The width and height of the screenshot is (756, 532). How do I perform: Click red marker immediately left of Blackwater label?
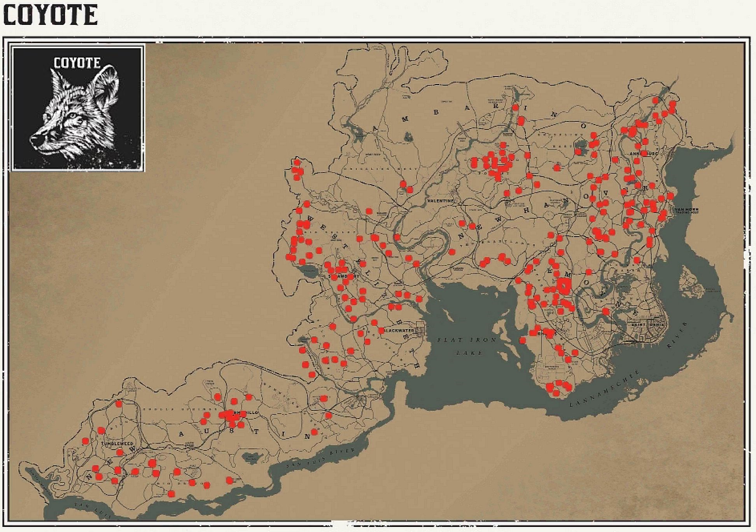[381, 331]
